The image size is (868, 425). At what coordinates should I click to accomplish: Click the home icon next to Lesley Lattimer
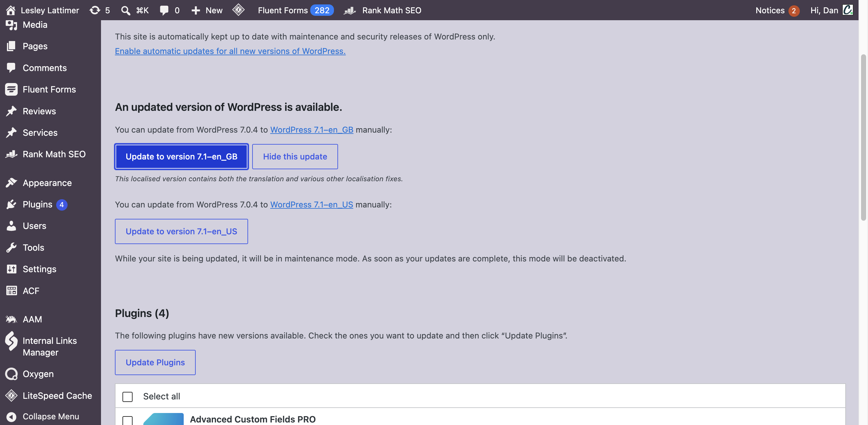pos(10,10)
